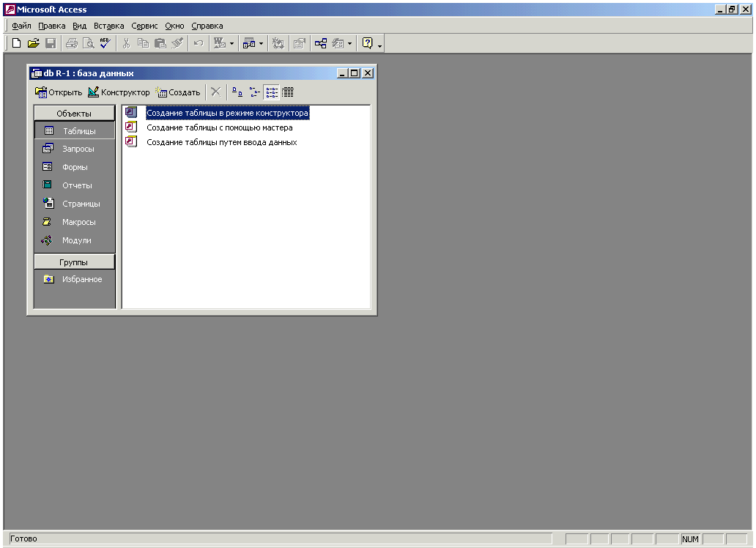Click the Code editor toolbar icon
The height and width of the screenshot is (548, 756).
pyautogui.click(x=278, y=43)
